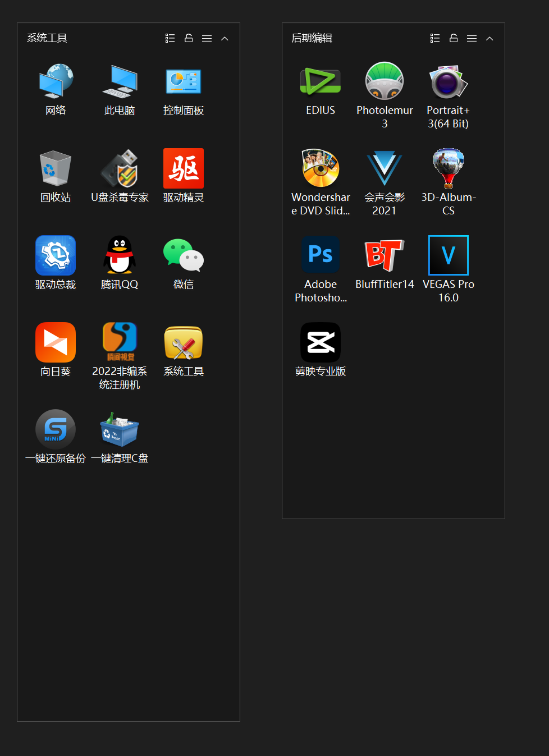Launch Wondershare DVD Slideshow icon
The width and height of the screenshot is (549, 756).
click(x=321, y=168)
